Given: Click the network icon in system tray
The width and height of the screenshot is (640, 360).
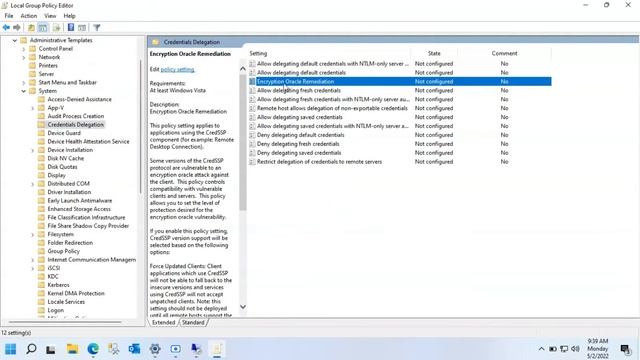Looking at the screenshot, I should pyautogui.click(x=564, y=349).
